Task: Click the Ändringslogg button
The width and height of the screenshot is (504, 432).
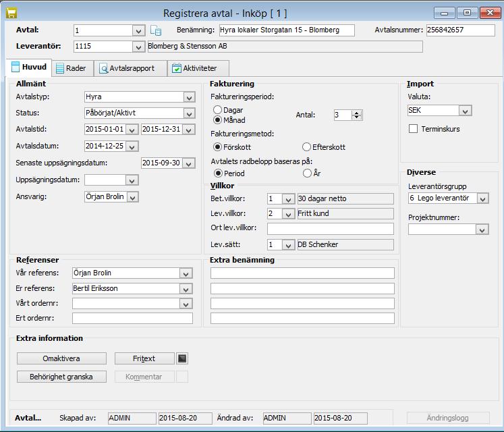Action: pos(448,418)
